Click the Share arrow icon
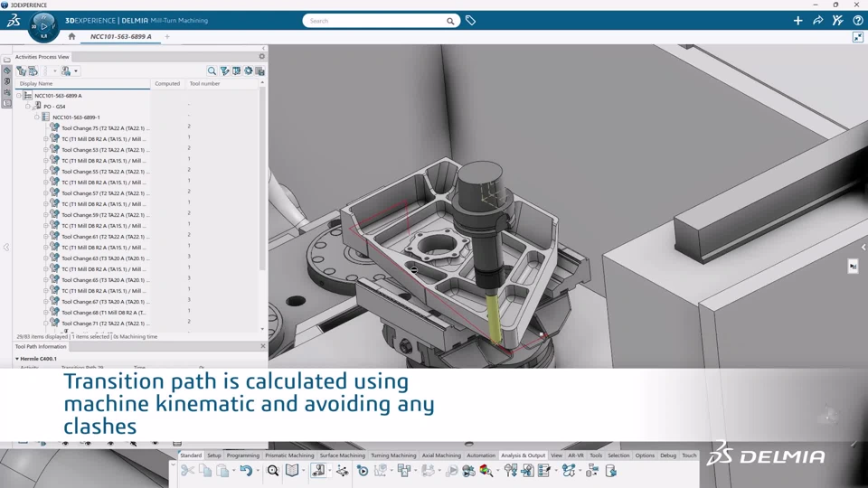Image resolution: width=868 pixels, height=488 pixels. (817, 21)
